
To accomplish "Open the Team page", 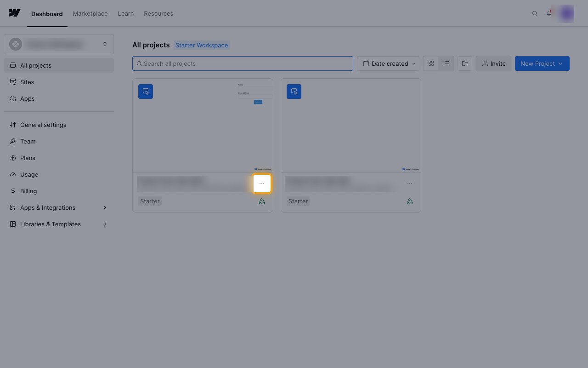I will pyautogui.click(x=59, y=141).
